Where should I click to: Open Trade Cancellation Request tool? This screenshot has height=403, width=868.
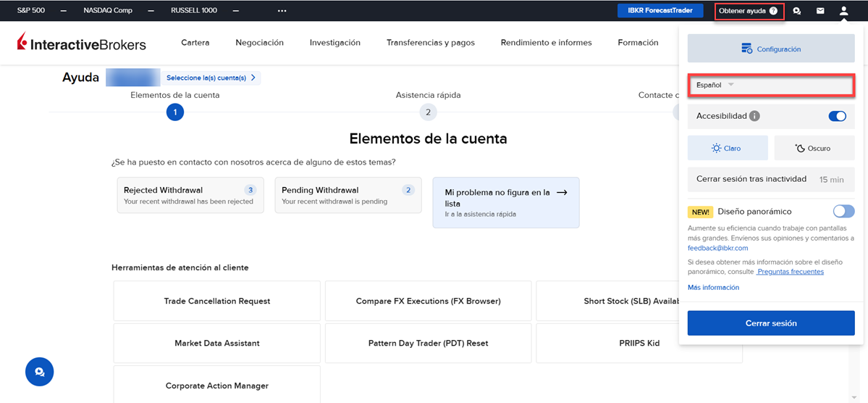click(217, 301)
